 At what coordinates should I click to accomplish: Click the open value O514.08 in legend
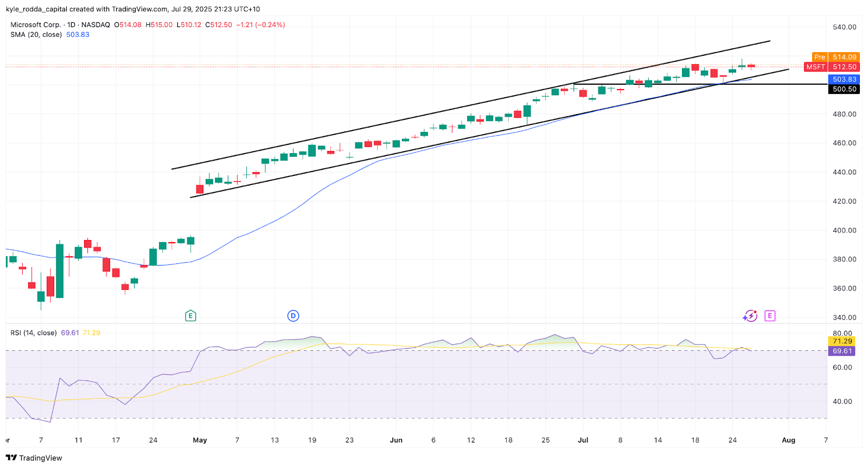pyautogui.click(x=128, y=25)
